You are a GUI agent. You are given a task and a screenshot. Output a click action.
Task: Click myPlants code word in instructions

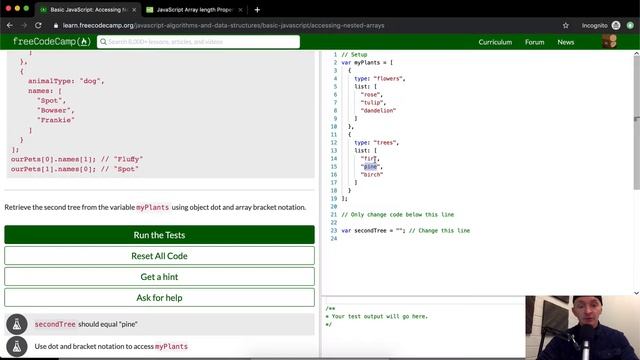(152, 207)
